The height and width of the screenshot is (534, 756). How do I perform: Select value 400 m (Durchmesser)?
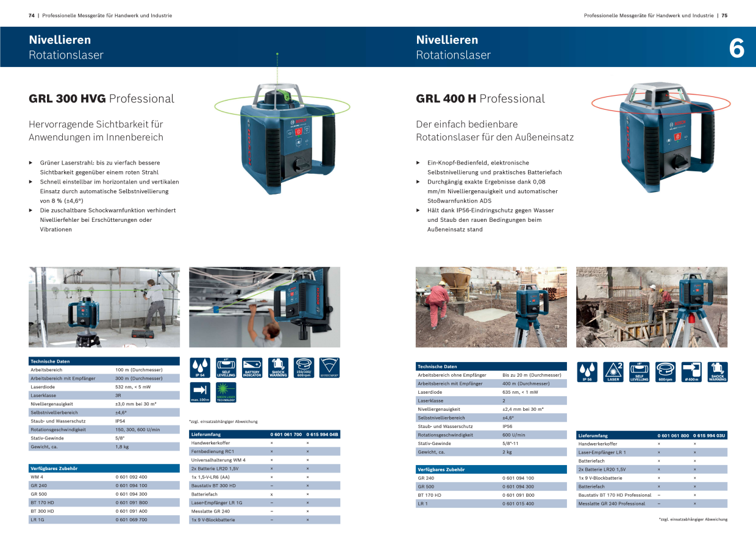[x=526, y=383]
